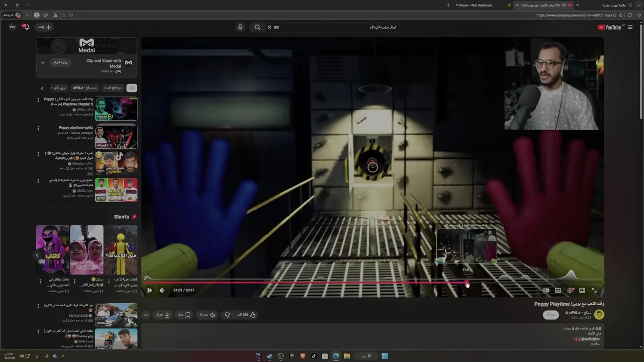The height and width of the screenshot is (362, 644).
Task: Bookmark the page with star icon
Action: [x=63, y=15]
